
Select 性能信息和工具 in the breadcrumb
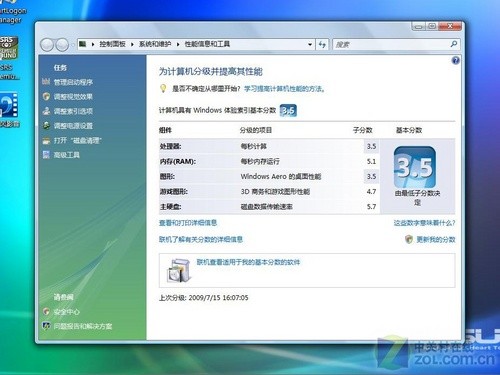(x=207, y=44)
